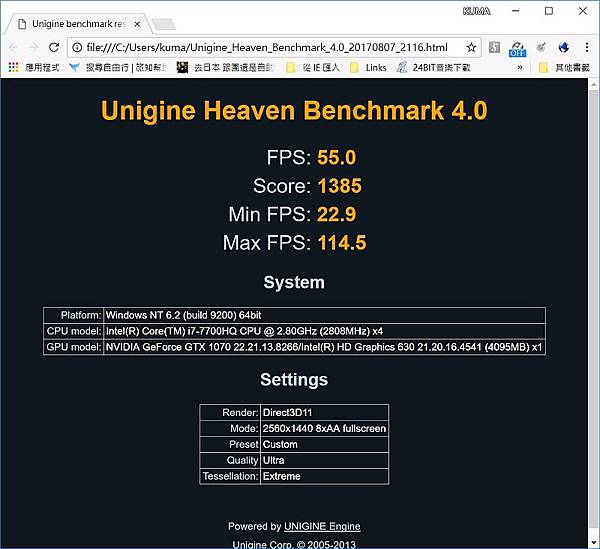Click the 2560x1440 8xAA fullscreen mode cell
Viewport: 600px width, 549px height.
pyautogui.click(x=324, y=428)
